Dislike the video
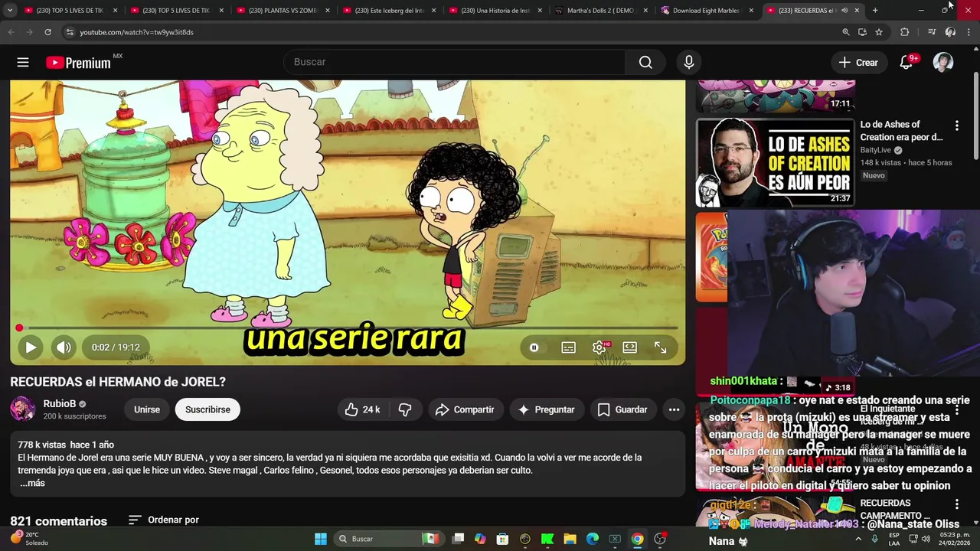The width and height of the screenshot is (980, 551). 405,409
